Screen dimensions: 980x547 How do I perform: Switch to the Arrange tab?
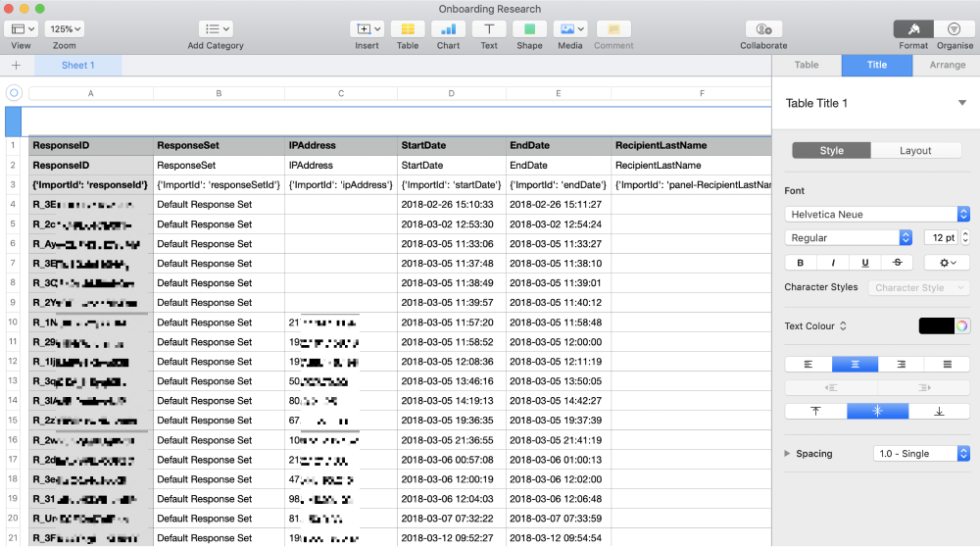(947, 65)
